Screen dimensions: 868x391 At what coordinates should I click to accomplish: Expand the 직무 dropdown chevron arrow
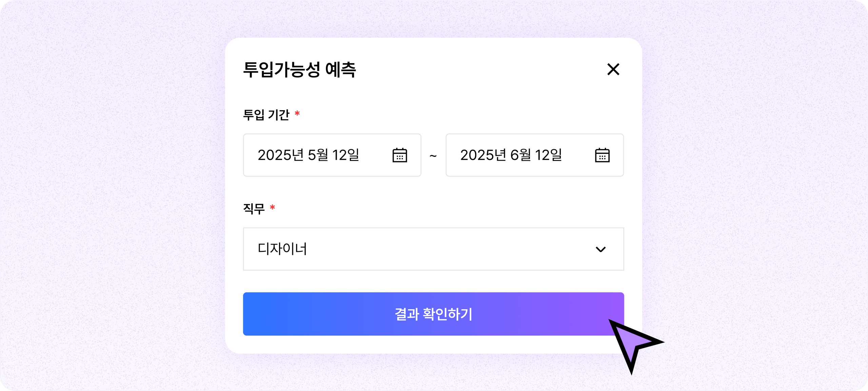pyautogui.click(x=600, y=249)
